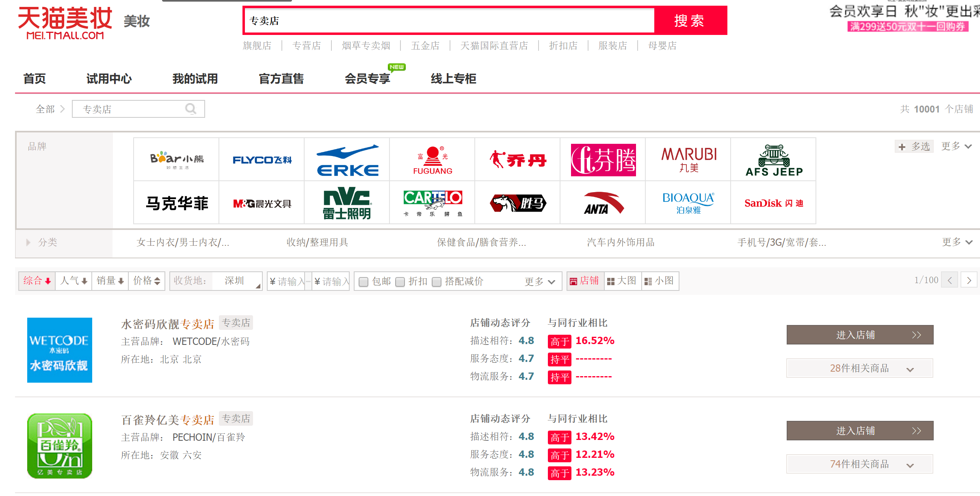Image resolution: width=980 pixels, height=496 pixels.
Task: Click the MARUBI brand logo
Action: (x=688, y=160)
